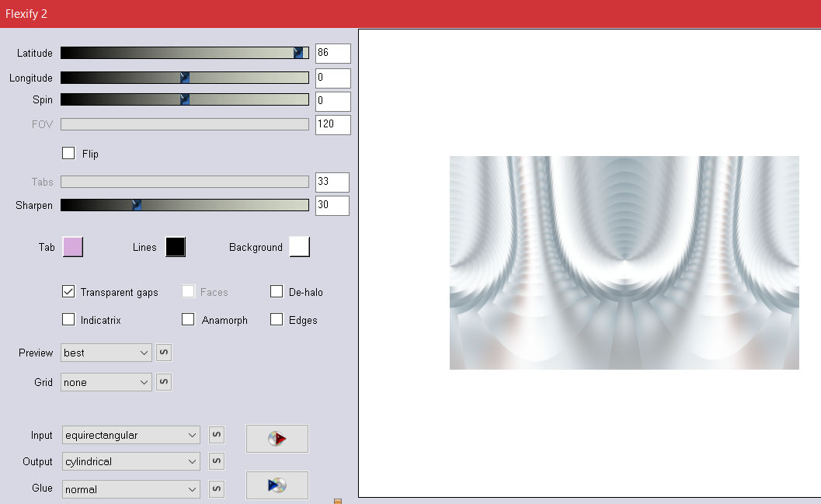Click the S button next to Glue

(217, 489)
